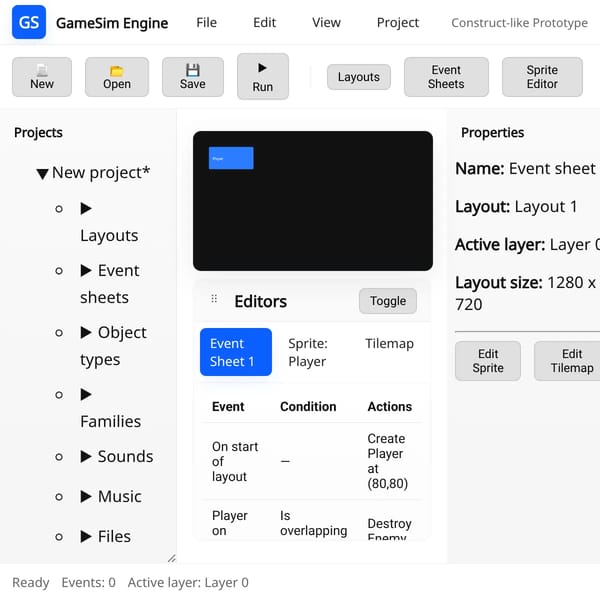
Task: Open the View menu
Action: [326, 23]
